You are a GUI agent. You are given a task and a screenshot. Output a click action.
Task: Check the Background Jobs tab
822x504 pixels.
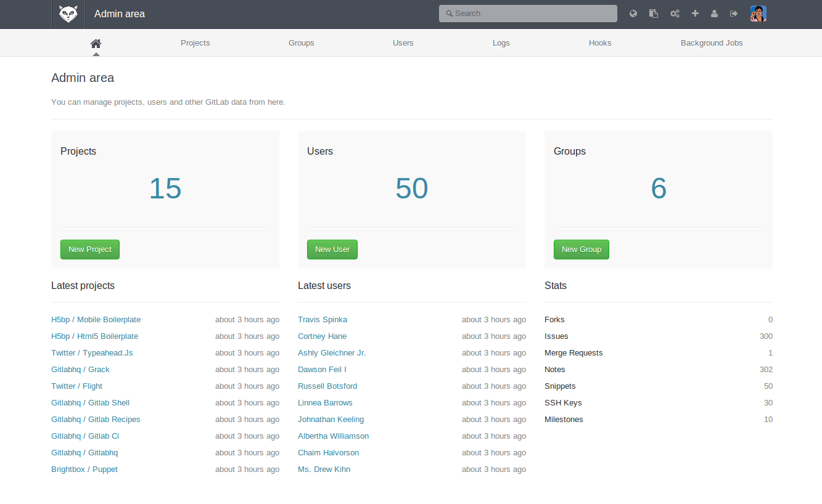712,43
